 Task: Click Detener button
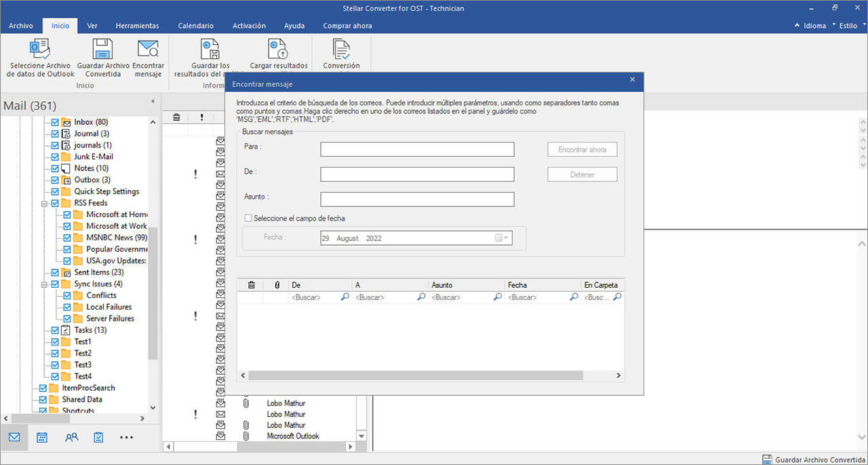583,174
